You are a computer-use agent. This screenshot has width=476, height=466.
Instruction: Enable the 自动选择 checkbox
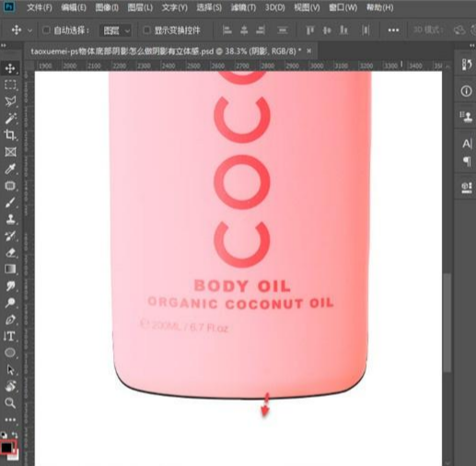click(46, 30)
